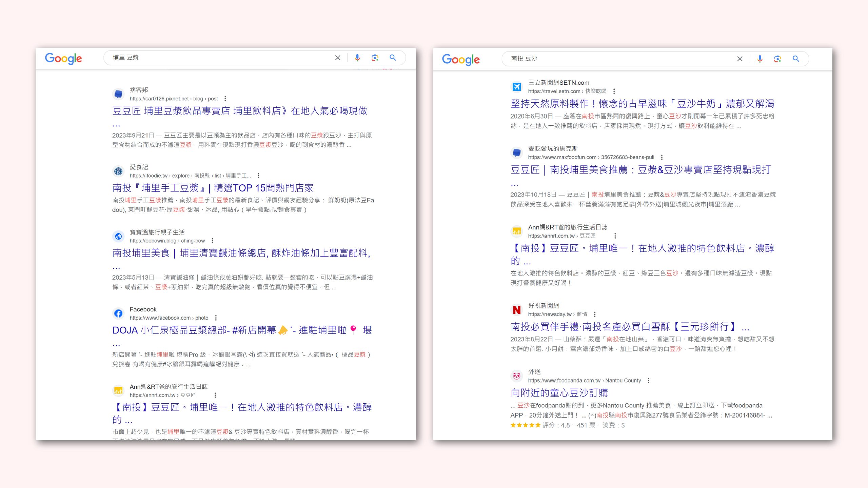Click the Google logo in the left search window
The height and width of the screenshot is (488, 868).
tap(63, 58)
